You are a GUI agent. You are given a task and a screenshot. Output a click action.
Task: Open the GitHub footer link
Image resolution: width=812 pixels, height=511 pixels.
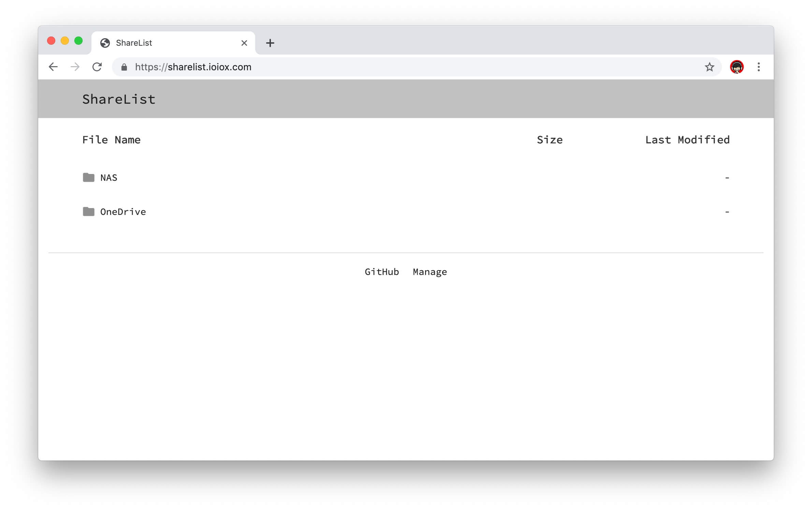tap(382, 272)
